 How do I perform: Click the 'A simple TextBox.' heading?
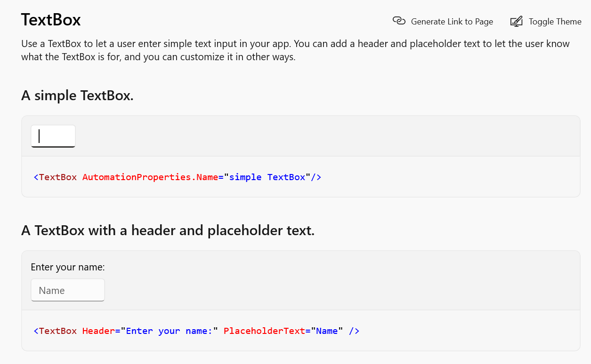point(78,95)
